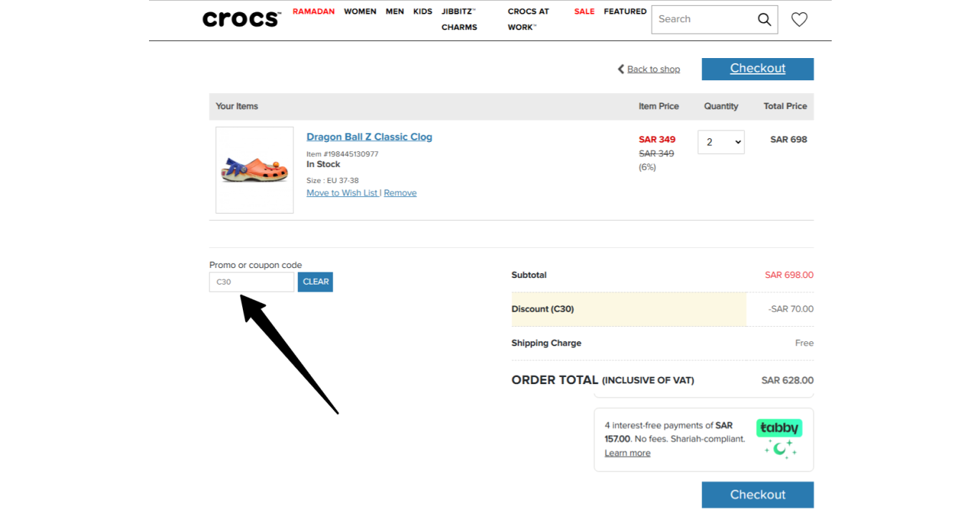Click the red SAR 349 item price
The height and width of the screenshot is (516, 980).
tap(657, 140)
